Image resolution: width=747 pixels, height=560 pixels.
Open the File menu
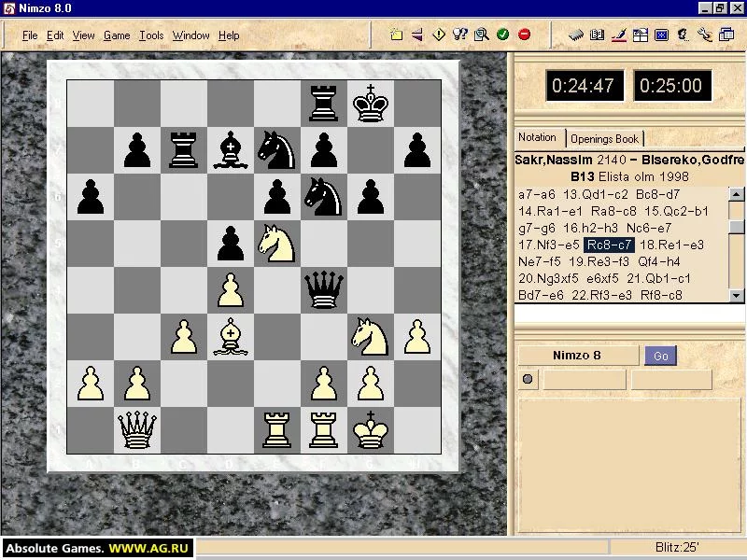pyautogui.click(x=30, y=35)
